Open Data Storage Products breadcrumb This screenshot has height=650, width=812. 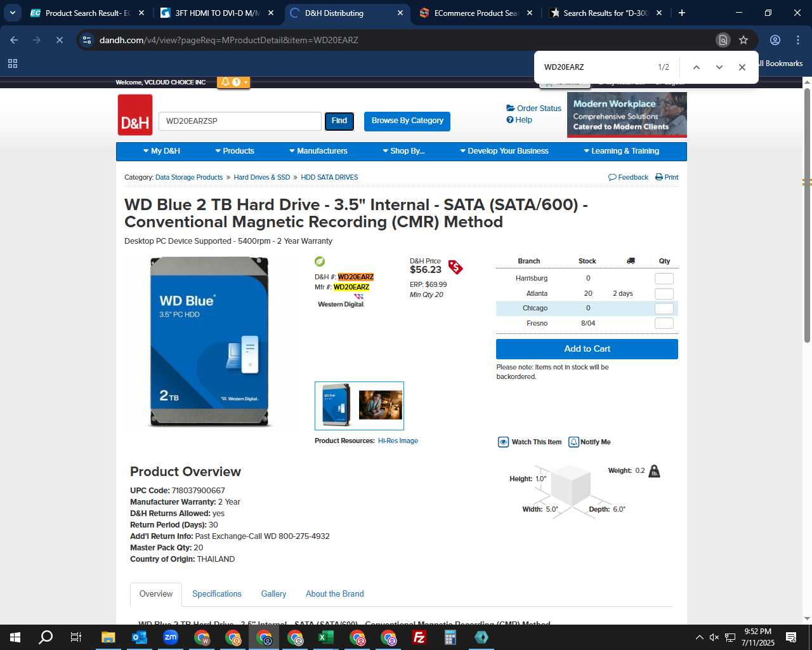(189, 177)
